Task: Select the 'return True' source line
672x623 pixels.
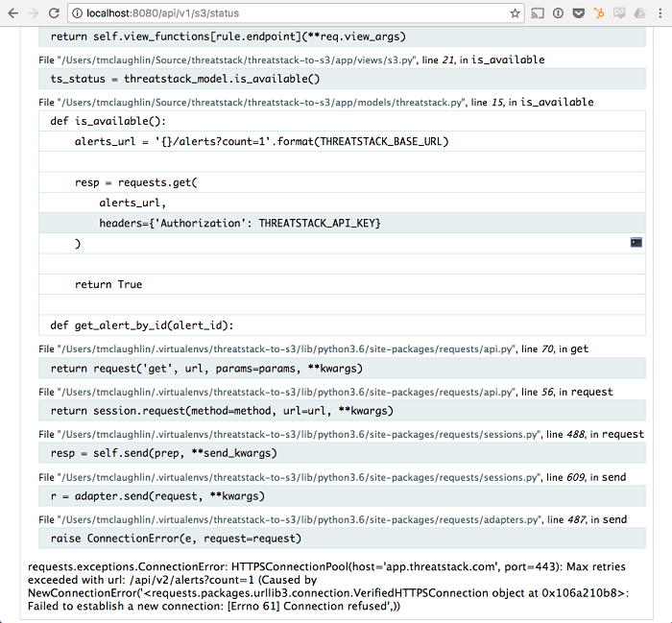Action: point(342,284)
